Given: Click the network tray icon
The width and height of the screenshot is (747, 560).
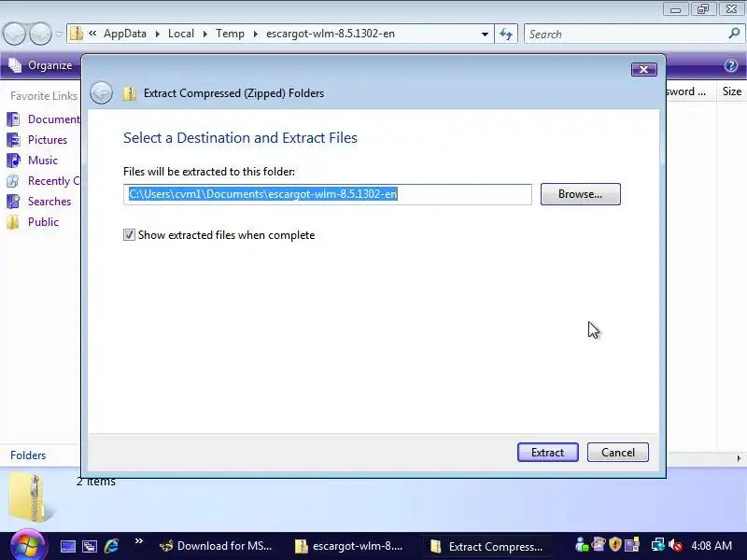Looking at the screenshot, I should [x=658, y=545].
